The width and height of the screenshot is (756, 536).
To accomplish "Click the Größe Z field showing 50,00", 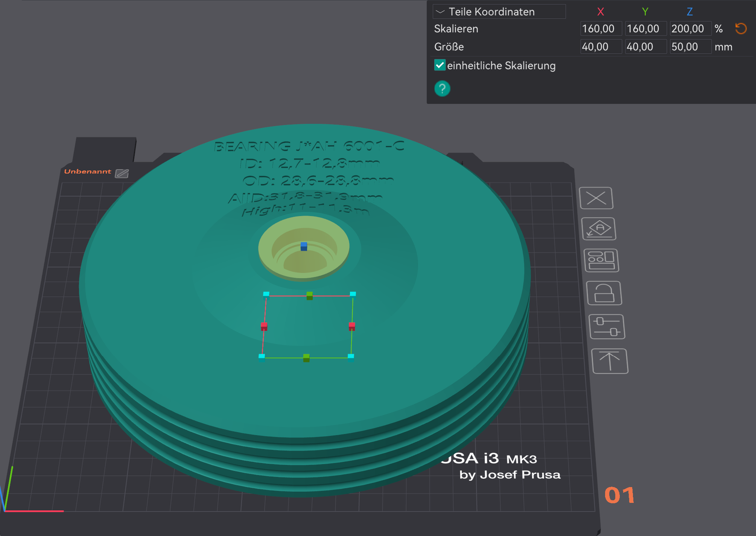I will point(690,47).
